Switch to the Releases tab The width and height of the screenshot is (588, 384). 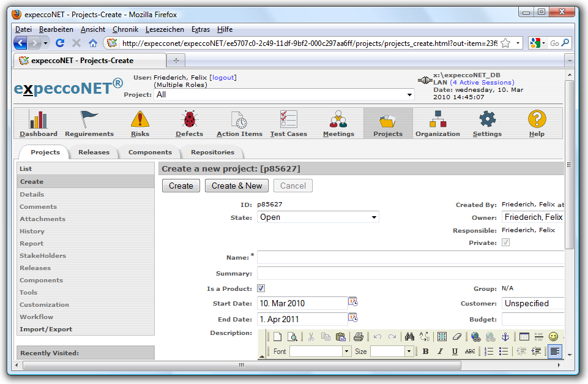94,152
